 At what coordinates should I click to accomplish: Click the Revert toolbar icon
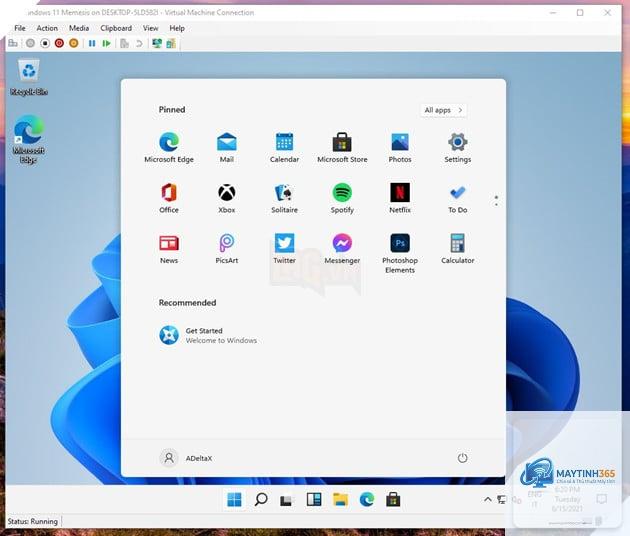point(139,43)
